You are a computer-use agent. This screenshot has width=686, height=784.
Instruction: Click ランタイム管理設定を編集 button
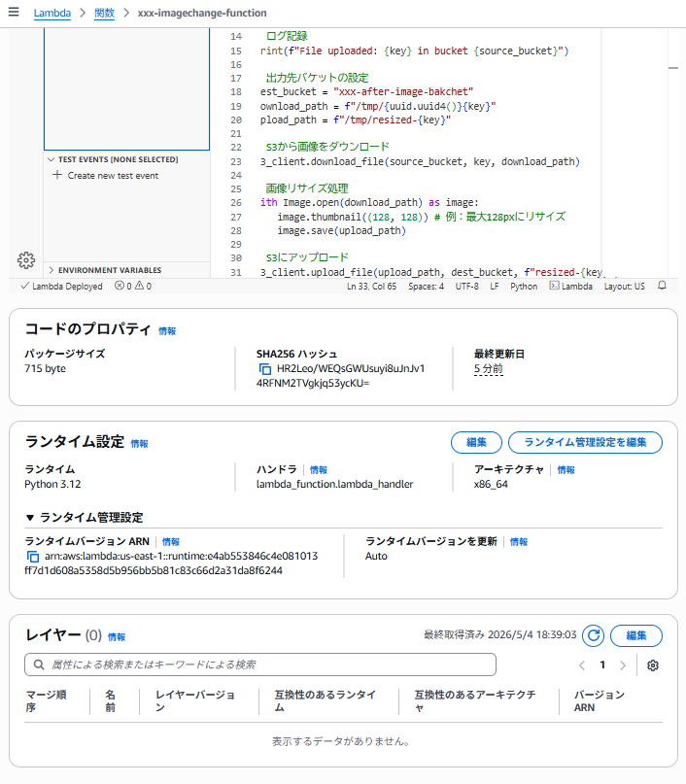click(x=586, y=442)
